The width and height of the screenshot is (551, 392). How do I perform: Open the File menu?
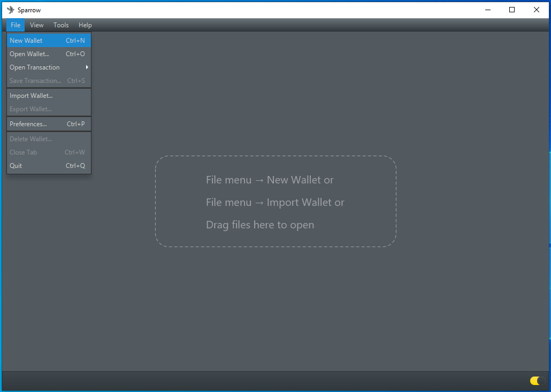(16, 25)
